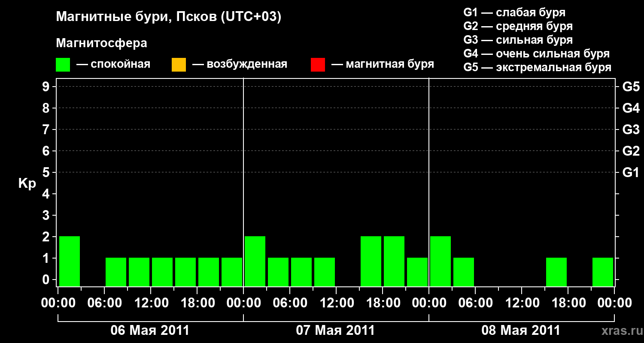Viewport: 644px width, 343px height.
Task: Click the chart title 'Магнитные бури, Псков (UTC+03)'
Action: tap(169, 17)
